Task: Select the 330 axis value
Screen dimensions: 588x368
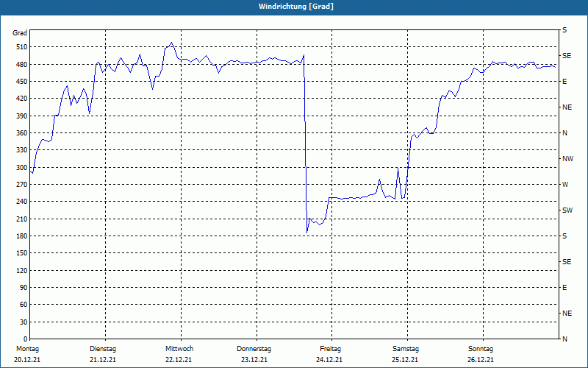Action: (21, 150)
